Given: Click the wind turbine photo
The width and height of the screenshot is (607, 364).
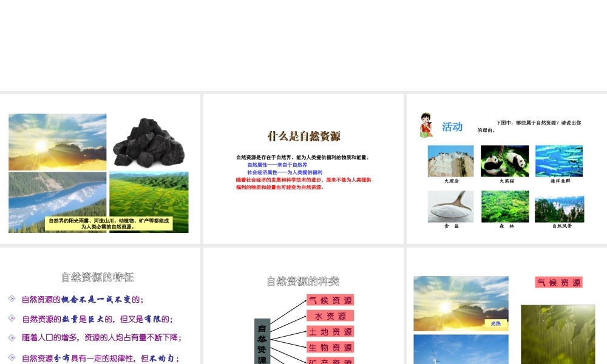Looking at the screenshot, I should pyautogui.click(x=461, y=349).
